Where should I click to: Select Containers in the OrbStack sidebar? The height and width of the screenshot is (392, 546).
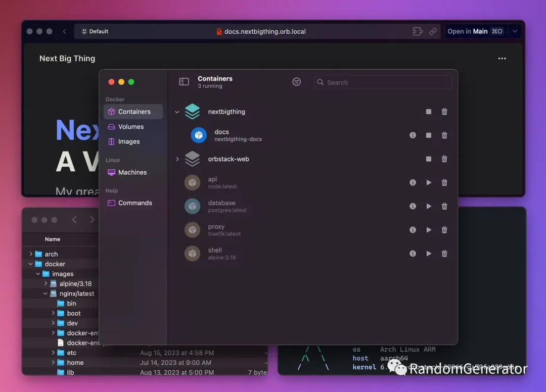click(132, 111)
